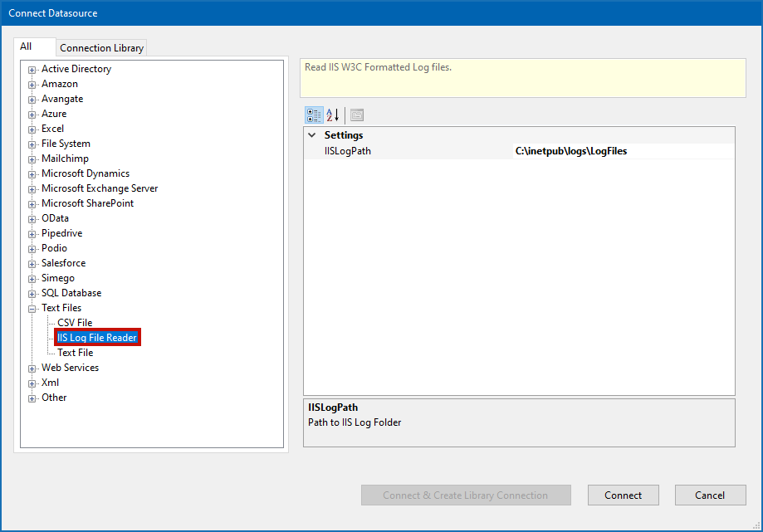Click the 'Path to IIS Log Folder' help text
Image resolution: width=763 pixels, height=532 pixels.
point(355,422)
